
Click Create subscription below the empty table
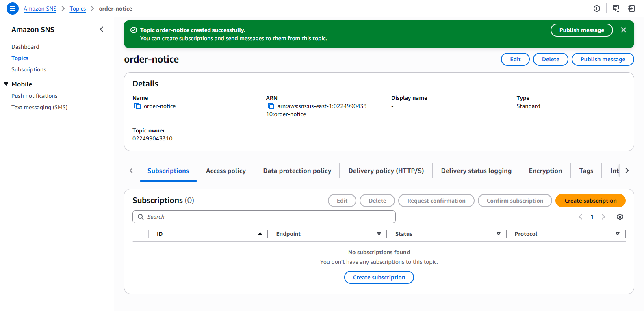[x=379, y=277]
